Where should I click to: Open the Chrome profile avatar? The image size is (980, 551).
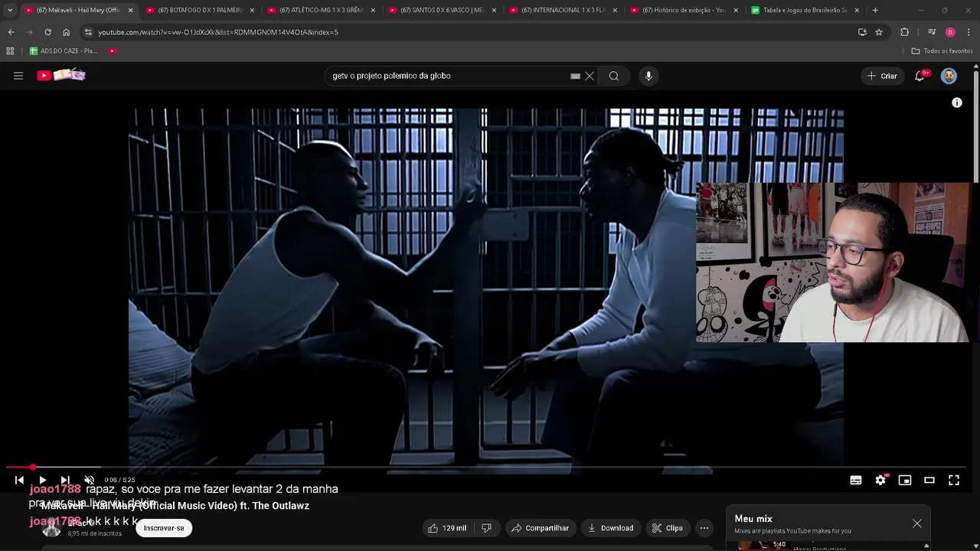point(950,32)
